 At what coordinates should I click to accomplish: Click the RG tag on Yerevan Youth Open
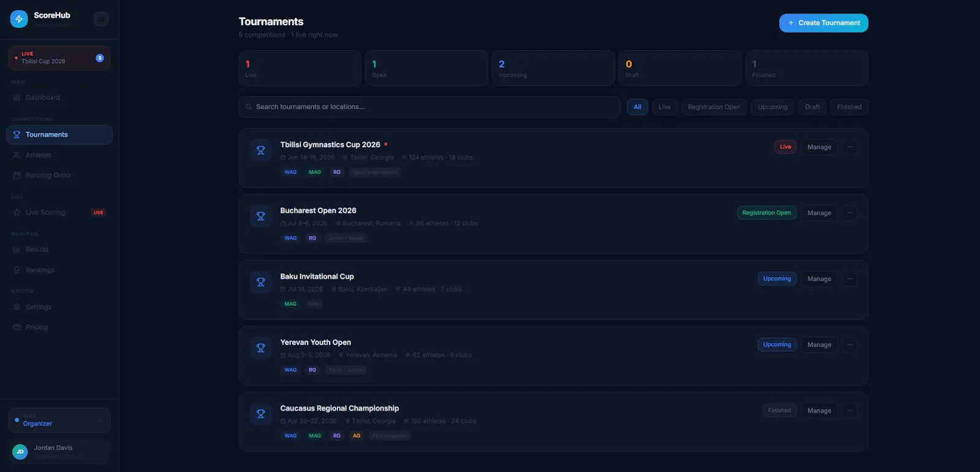(x=312, y=370)
